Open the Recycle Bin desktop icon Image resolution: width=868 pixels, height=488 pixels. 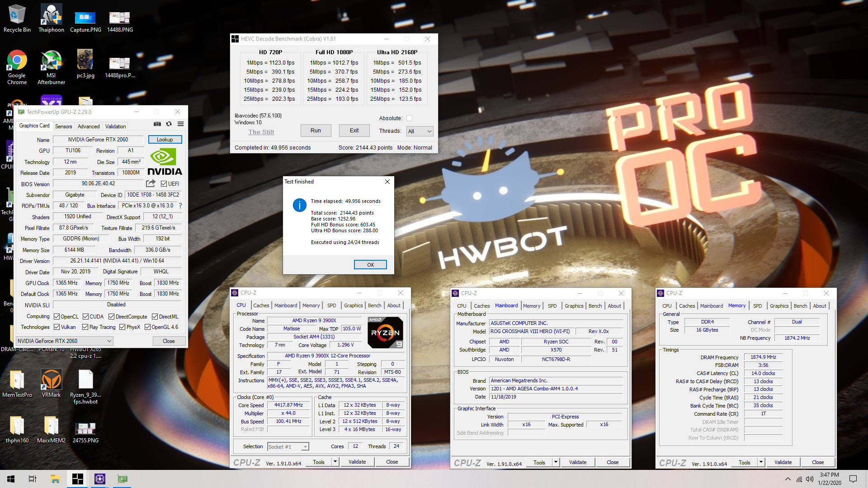pyautogui.click(x=17, y=18)
